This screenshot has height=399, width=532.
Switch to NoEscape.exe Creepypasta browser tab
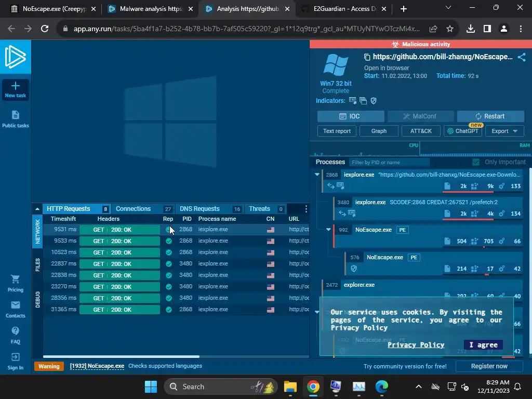(54, 9)
